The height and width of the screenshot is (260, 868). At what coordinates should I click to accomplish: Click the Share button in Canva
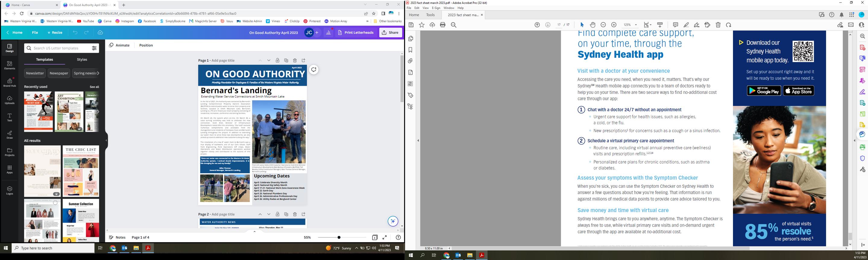pos(390,32)
